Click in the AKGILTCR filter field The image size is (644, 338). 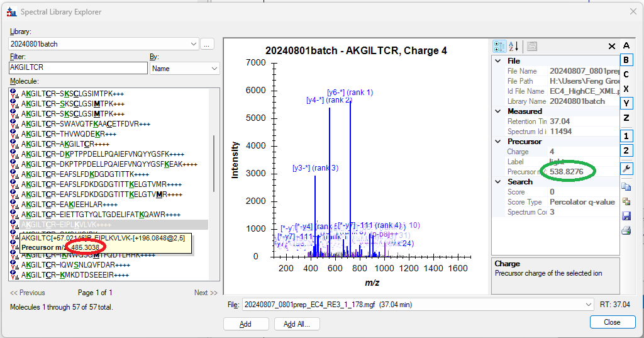coord(77,67)
